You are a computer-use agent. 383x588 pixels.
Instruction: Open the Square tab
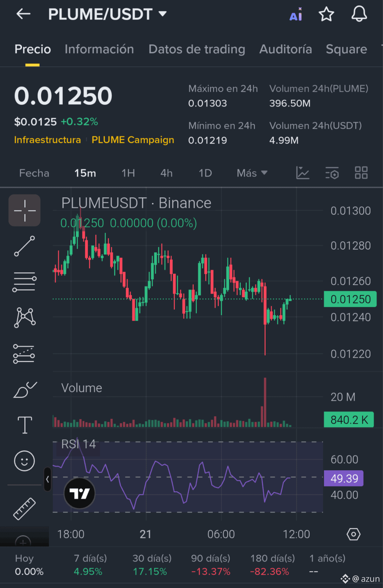(x=346, y=49)
